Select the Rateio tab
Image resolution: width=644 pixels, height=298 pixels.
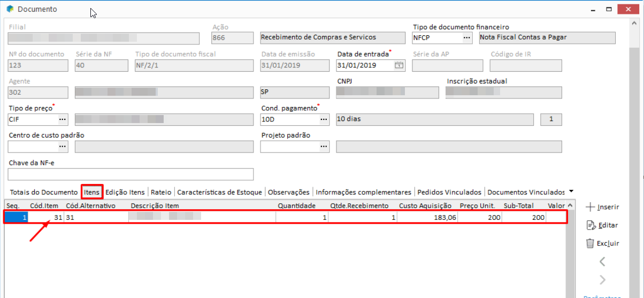161,192
